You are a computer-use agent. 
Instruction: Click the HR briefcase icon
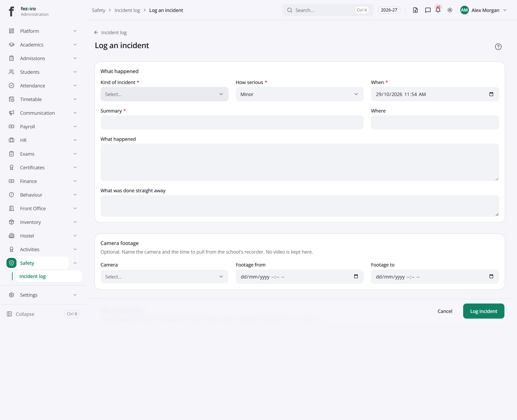[x=11, y=140]
